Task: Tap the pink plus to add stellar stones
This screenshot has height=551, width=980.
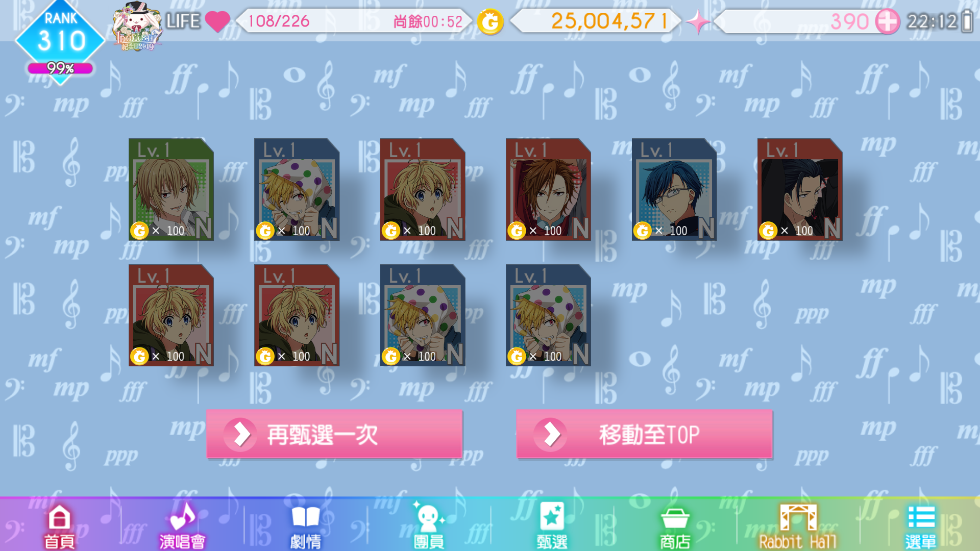Action: click(887, 22)
